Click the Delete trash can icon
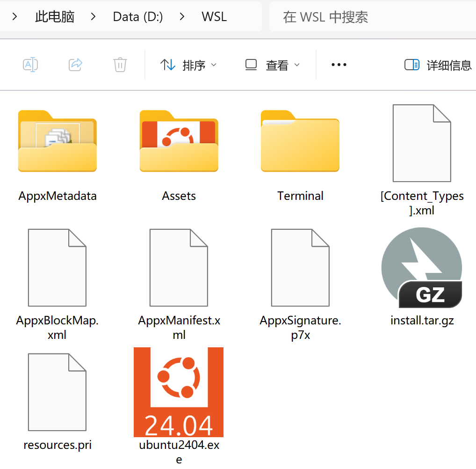The image size is (476, 469). click(x=120, y=65)
